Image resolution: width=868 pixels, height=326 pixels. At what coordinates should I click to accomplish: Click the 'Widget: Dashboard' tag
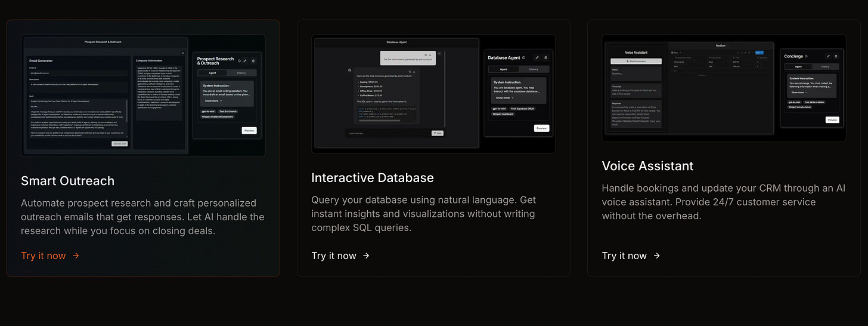(x=503, y=114)
